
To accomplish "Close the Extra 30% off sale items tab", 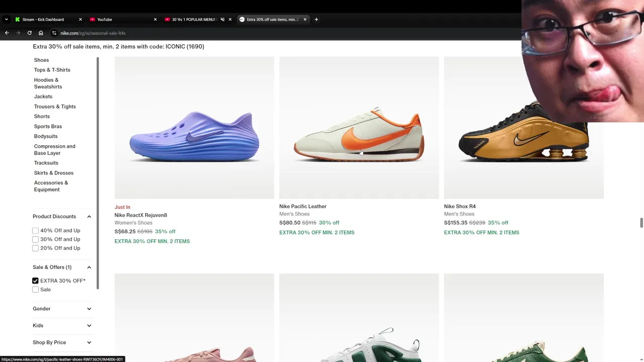I will [x=304, y=19].
